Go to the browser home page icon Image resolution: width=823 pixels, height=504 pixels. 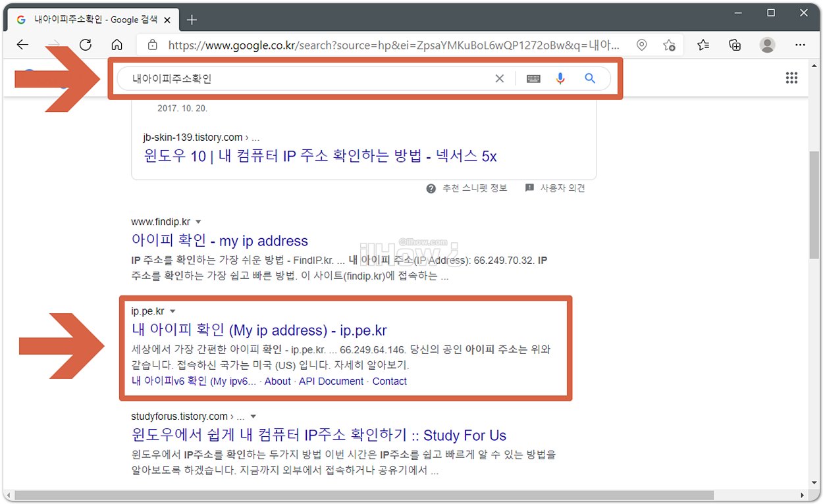pos(117,45)
